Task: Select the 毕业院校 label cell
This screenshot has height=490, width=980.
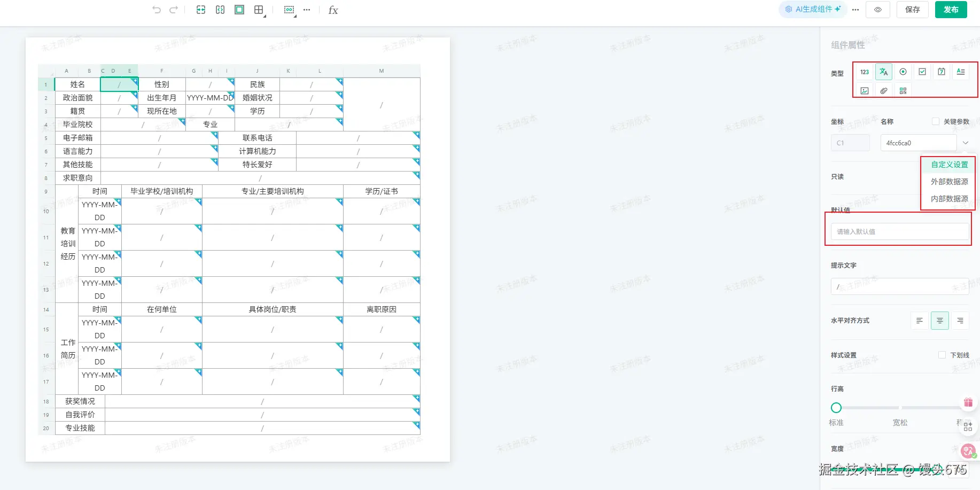Action: pos(77,125)
